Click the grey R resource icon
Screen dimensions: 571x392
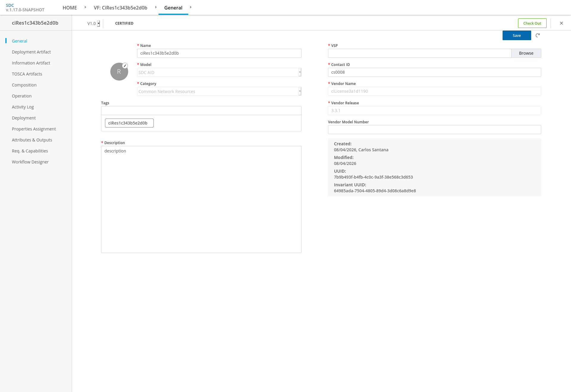pyautogui.click(x=119, y=72)
